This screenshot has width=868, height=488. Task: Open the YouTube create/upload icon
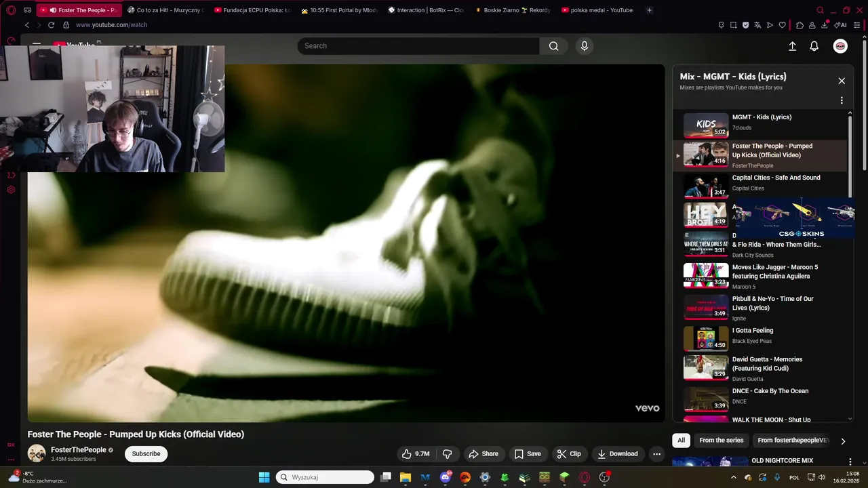click(792, 46)
